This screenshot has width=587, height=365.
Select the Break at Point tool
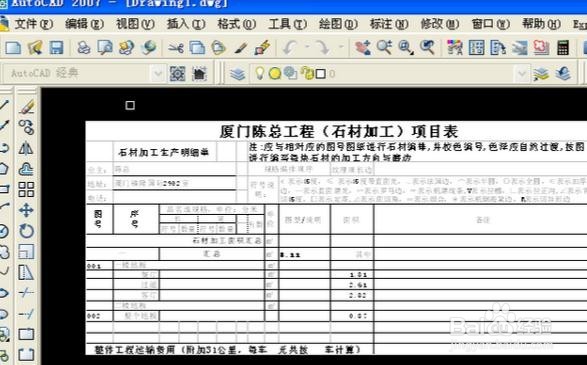click(26, 334)
